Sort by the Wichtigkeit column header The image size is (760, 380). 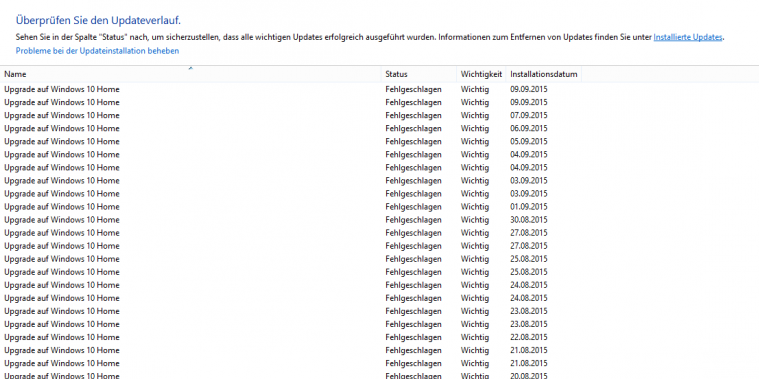click(x=481, y=74)
